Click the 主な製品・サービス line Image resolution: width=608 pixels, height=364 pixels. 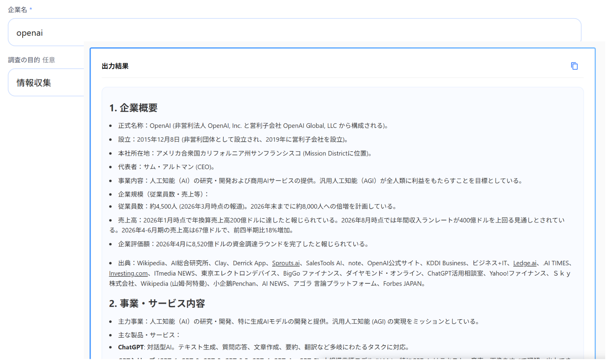(149, 335)
